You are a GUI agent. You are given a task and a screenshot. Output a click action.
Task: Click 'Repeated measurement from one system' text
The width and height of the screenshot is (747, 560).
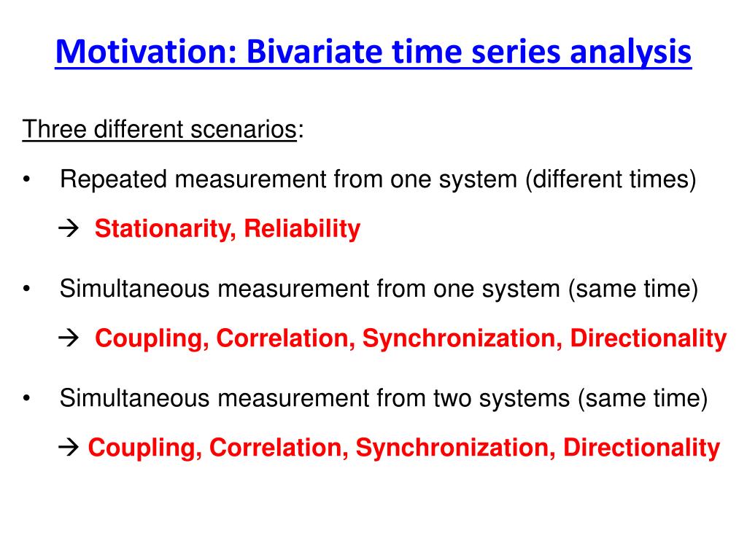click(x=288, y=179)
